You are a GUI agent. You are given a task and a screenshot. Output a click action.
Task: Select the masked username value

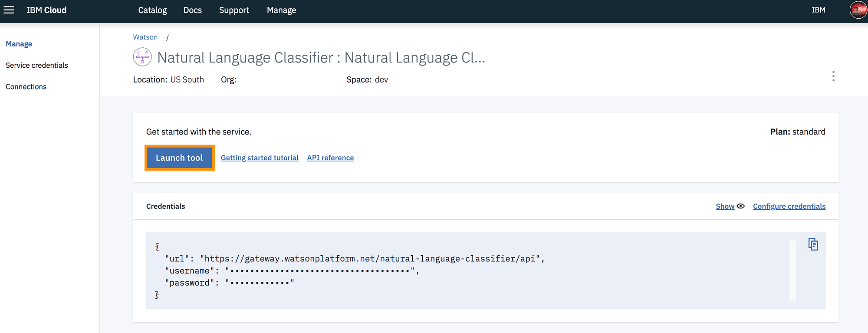pos(320,271)
